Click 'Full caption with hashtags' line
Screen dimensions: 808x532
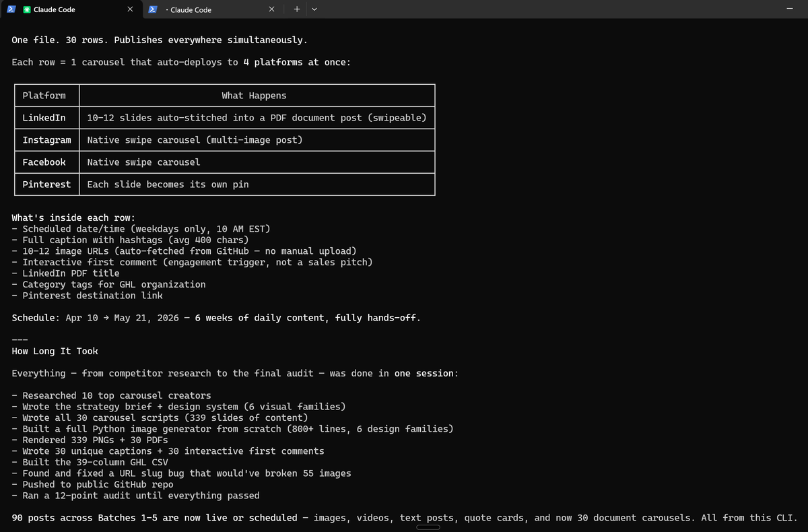pyautogui.click(x=130, y=240)
